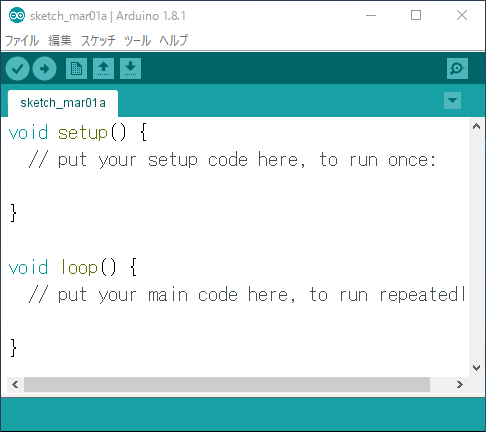The width and height of the screenshot is (486, 432).
Task: Click the horizontal scrollbar thumb
Action: [227, 385]
